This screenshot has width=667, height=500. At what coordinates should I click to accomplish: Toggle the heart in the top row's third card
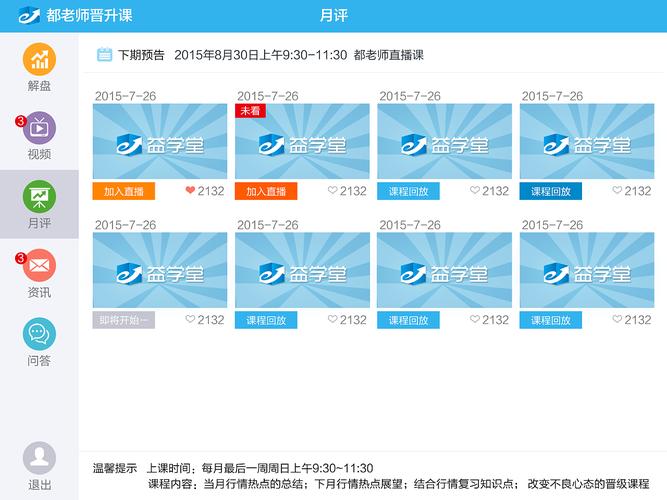tap(475, 190)
